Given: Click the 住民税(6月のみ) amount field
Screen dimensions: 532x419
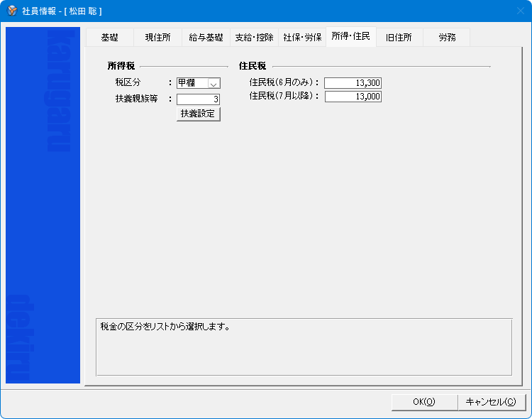Looking at the screenshot, I should coord(353,83).
